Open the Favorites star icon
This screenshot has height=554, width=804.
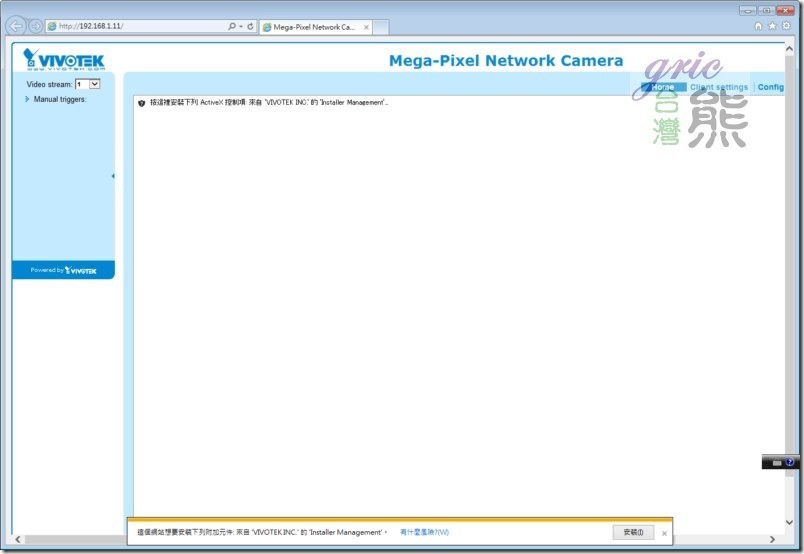point(772,26)
